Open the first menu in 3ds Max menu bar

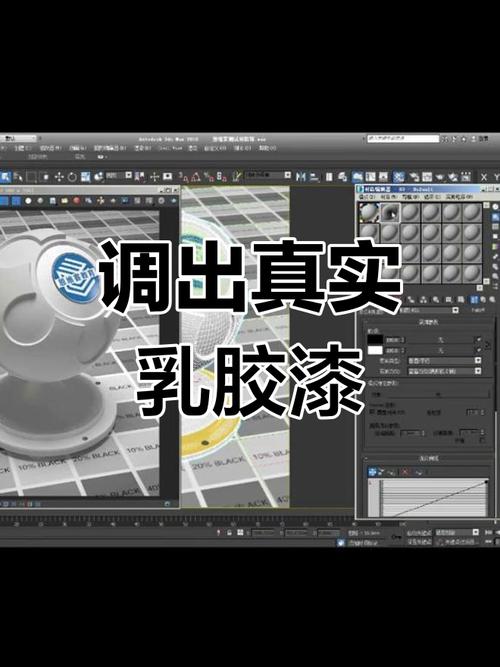point(23,148)
